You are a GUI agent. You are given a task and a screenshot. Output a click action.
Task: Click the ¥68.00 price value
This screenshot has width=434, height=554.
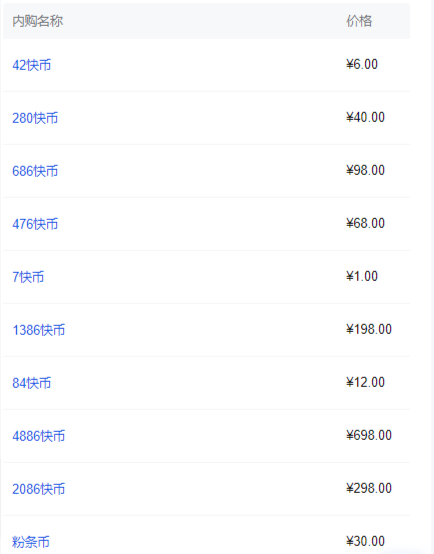(365, 223)
